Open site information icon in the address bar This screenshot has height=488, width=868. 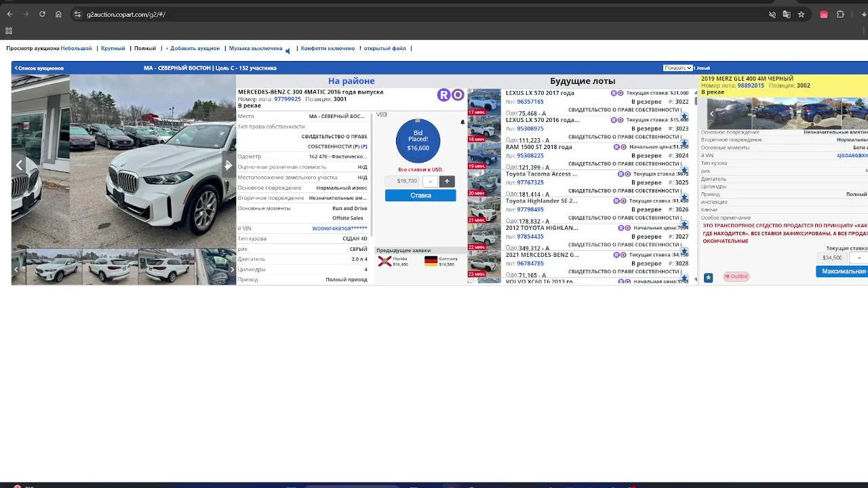(x=77, y=14)
